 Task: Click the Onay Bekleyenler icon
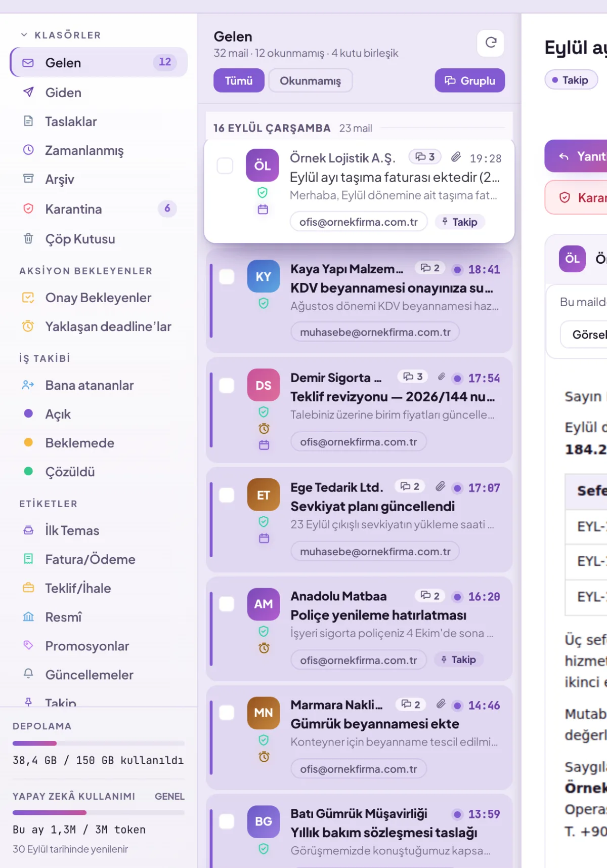click(28, 298)
